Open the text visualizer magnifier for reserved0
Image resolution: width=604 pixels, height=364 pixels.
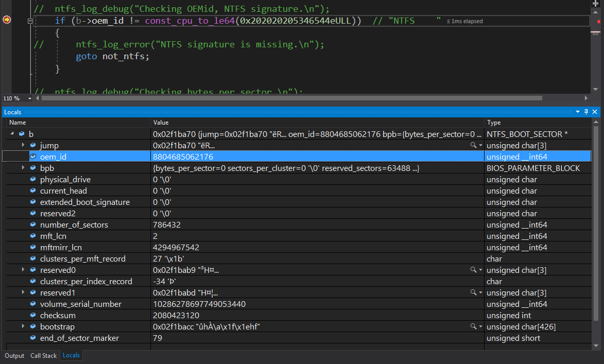pyautogui.click(x=473, y=270)
